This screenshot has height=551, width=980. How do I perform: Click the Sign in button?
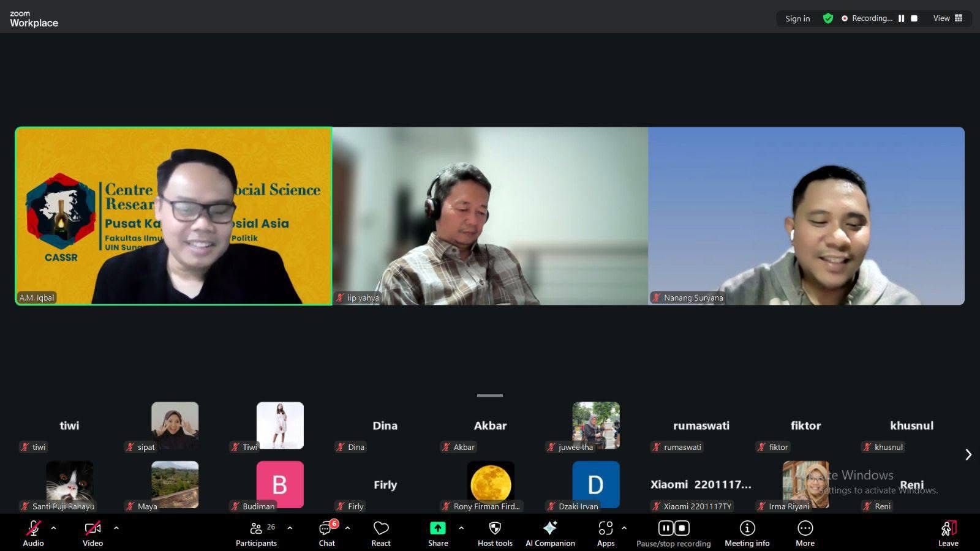pos(797,18)
